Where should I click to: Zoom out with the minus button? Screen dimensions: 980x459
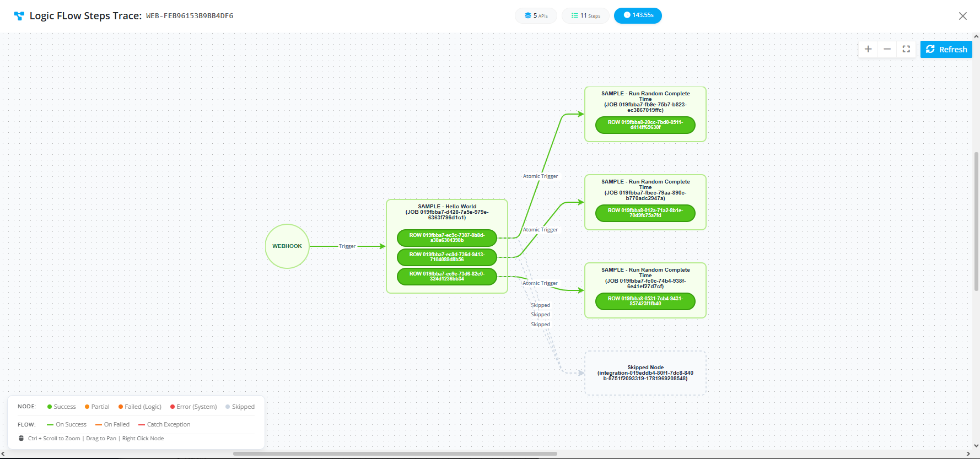click(887, 49)
